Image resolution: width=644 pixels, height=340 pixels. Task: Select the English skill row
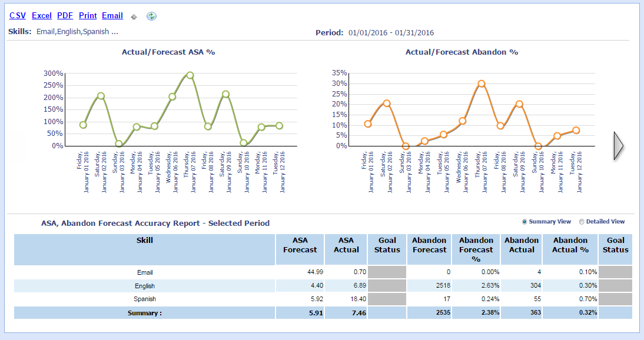[145, 286]
